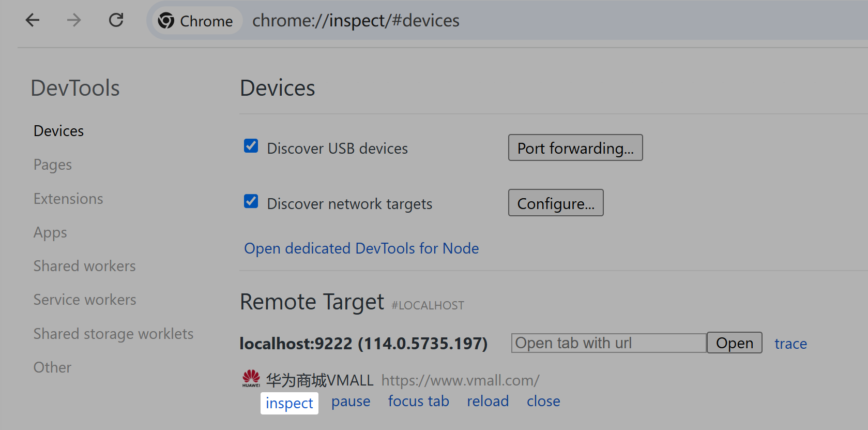Toggle Discover network targets checkbox
Image resolution: width=868 pixels, height=430 pixels.
251,201
